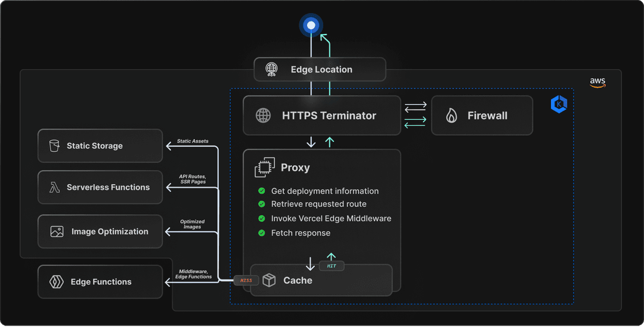Click the white arrows between Terminator and Firewall
The height and width of the screenshot is (335, 644).
pos(415,107)
